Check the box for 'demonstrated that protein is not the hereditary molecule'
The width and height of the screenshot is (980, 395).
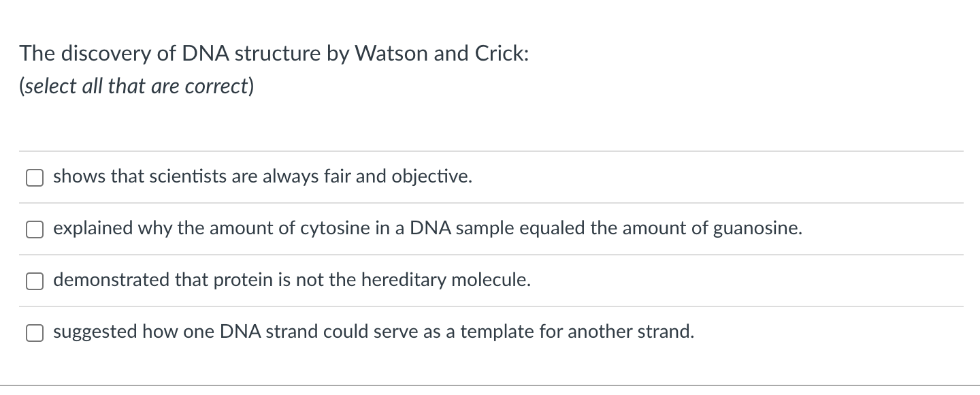coord(35,281)
